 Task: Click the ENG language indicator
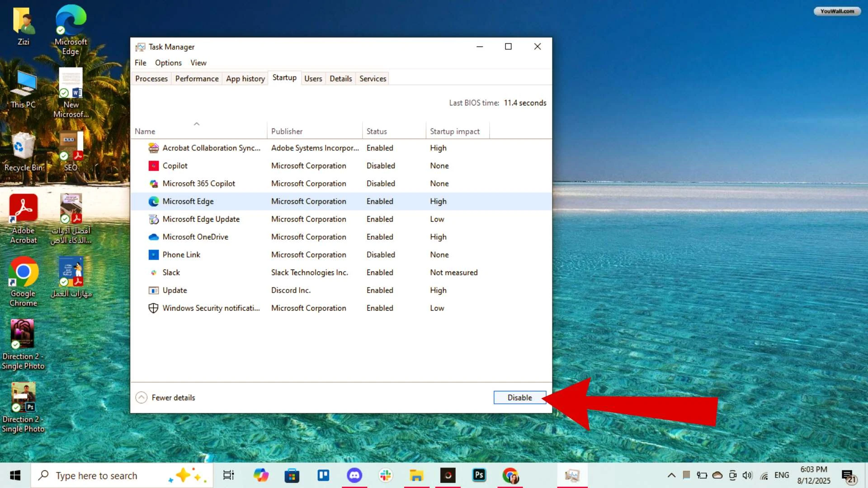[782, 475]
